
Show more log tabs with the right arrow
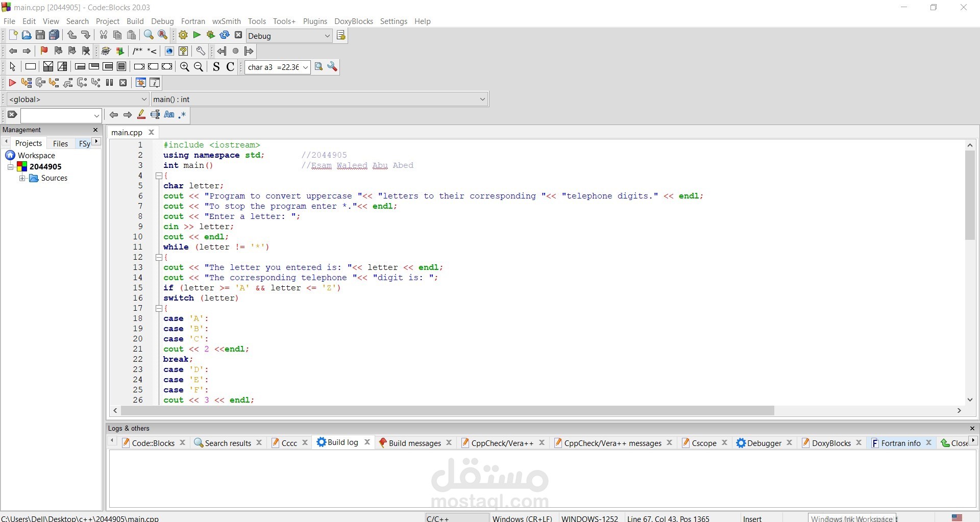[x=973, y=441]
